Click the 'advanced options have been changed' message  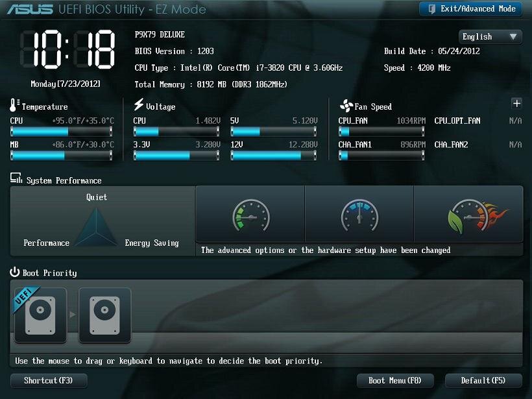click(326, 250)
